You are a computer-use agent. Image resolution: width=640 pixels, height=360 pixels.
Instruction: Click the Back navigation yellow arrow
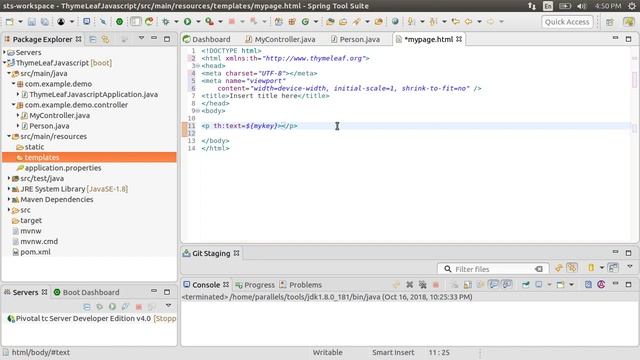[468, 22]
